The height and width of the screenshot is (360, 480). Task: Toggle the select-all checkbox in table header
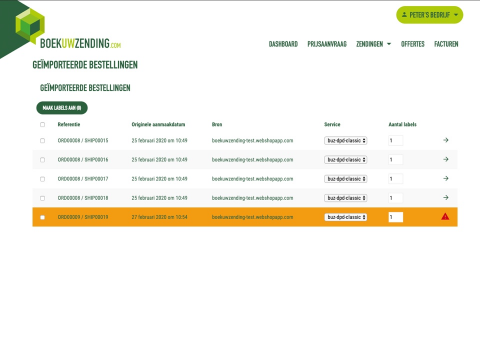pos(42,124)
